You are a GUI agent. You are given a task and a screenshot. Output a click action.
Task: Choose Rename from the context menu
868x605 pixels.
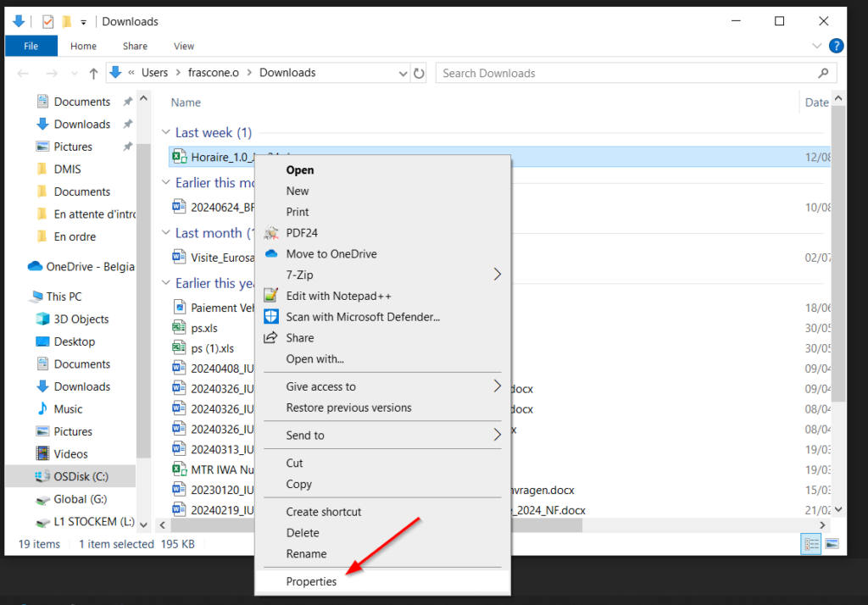tap(306, 554)
